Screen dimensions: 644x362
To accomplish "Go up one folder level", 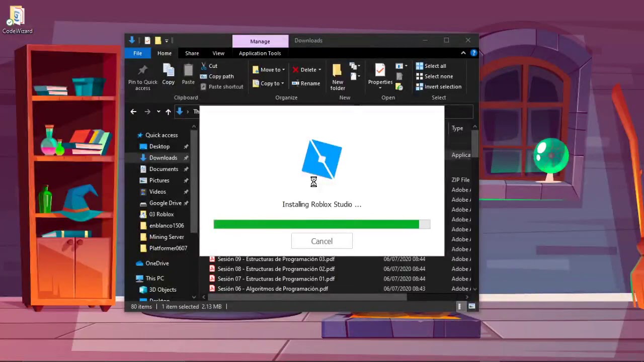I will pyautogui.click(x=168, y=112).
